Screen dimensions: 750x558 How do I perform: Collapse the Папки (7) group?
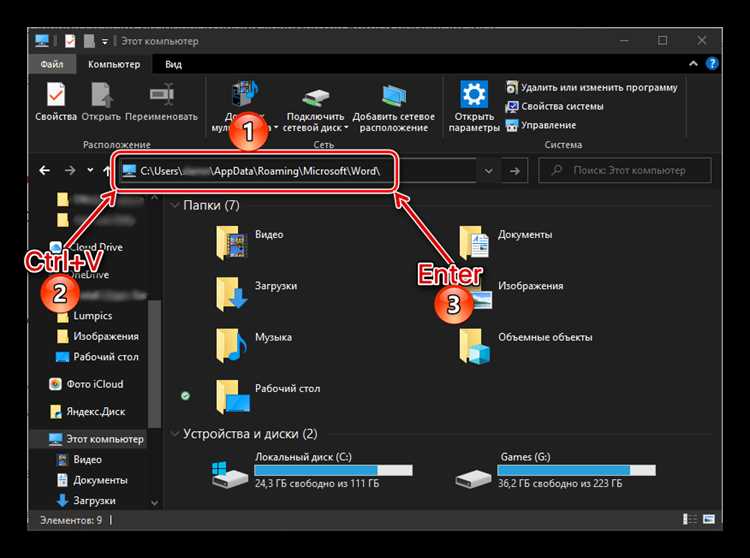[175, 206]
